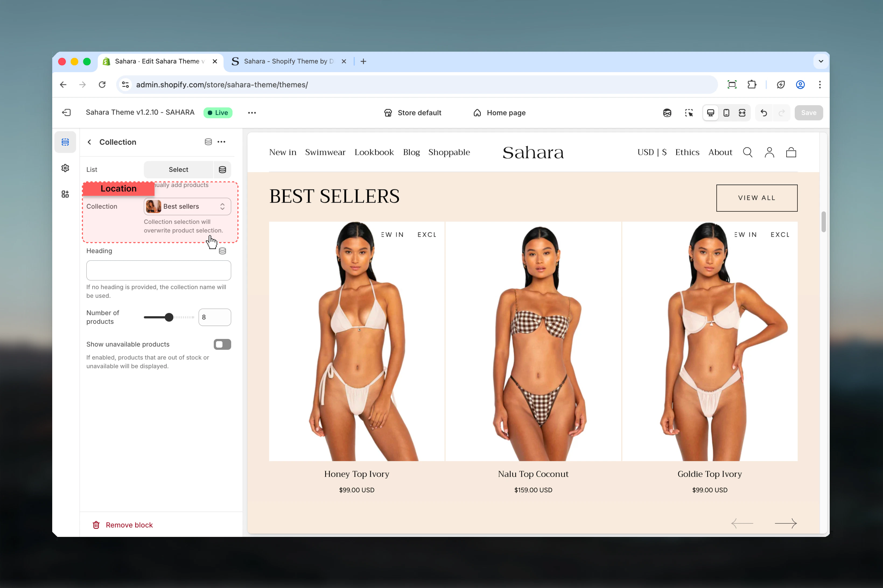Open the Honey Top Ivory product link
Viewport: 883px width, 588px height.
pyautogui.click(x=356, y=474)
